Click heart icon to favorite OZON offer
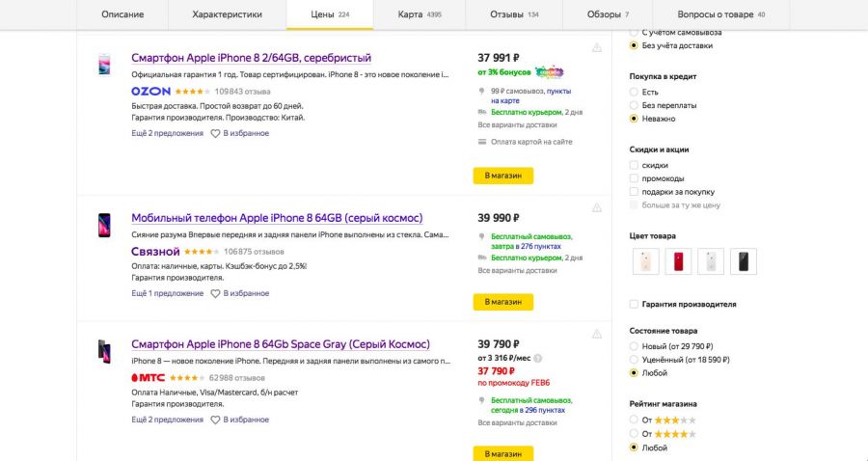868x461 pixels. (215, 133)
